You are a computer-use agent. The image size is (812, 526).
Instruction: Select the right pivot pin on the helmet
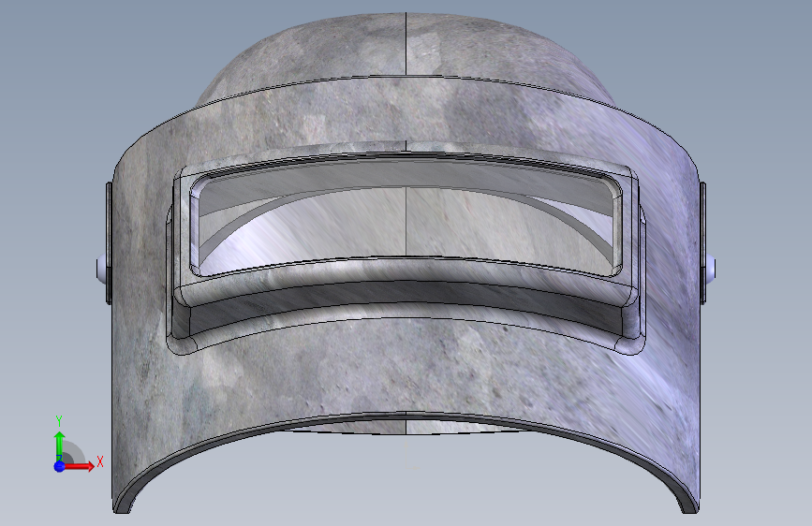(711, 270)
